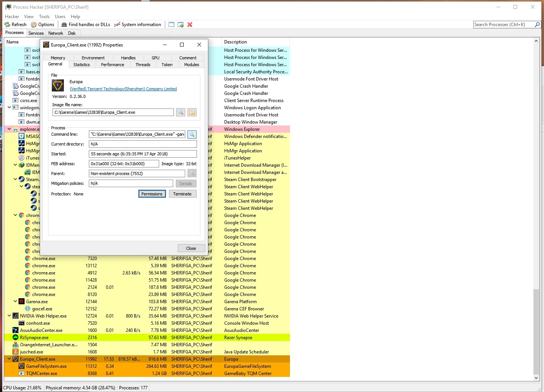Click the Close button in Properties dialog
This screenshot has width=544, height=392.
(191, 248)
